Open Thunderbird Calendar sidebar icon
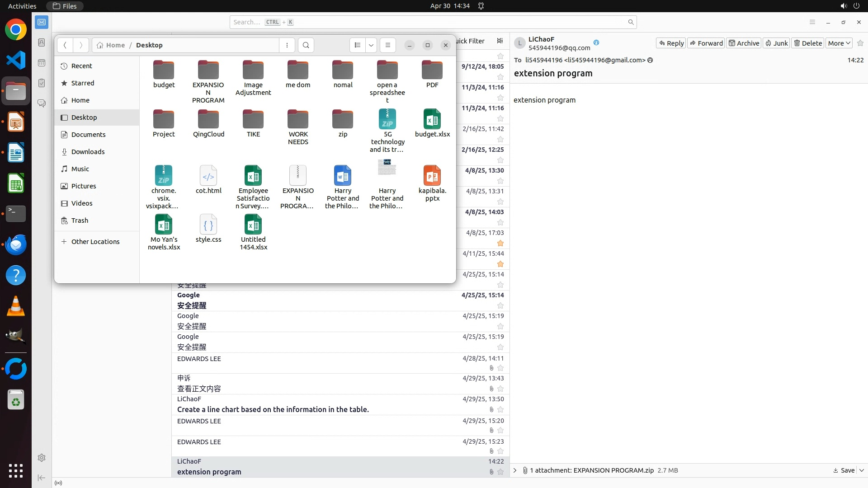This screenshot has width=868, height=488. pos(42,63)
